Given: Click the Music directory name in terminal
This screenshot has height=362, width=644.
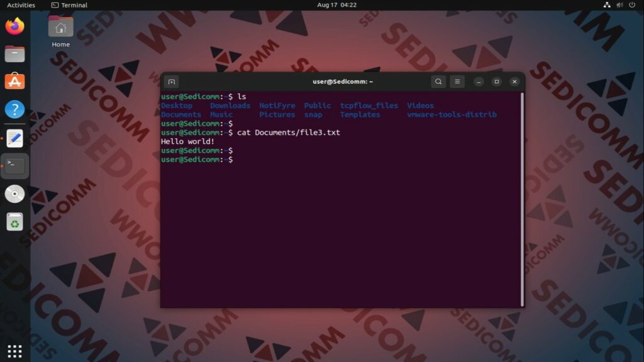Looking at the screenshot, I should [x=221, y=114].
